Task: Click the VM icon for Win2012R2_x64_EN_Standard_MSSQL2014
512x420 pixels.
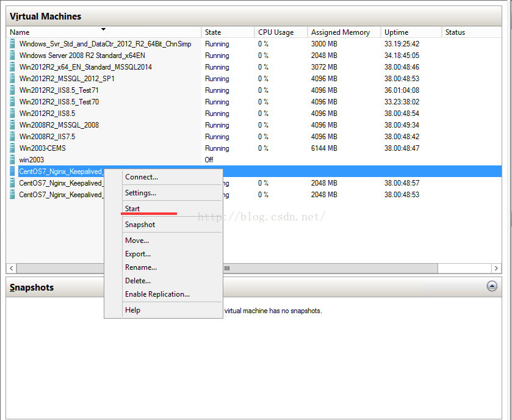Action: [x=12, y=67]
